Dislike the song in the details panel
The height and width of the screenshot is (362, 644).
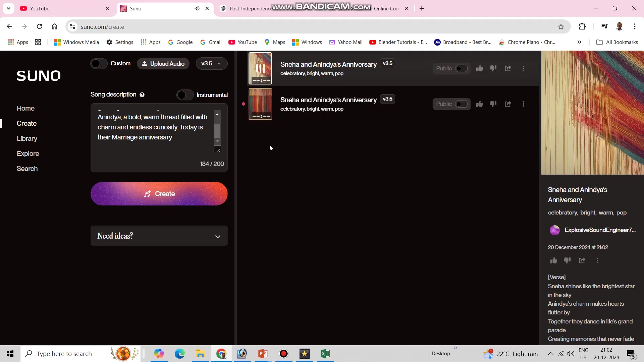pos(567,260)
